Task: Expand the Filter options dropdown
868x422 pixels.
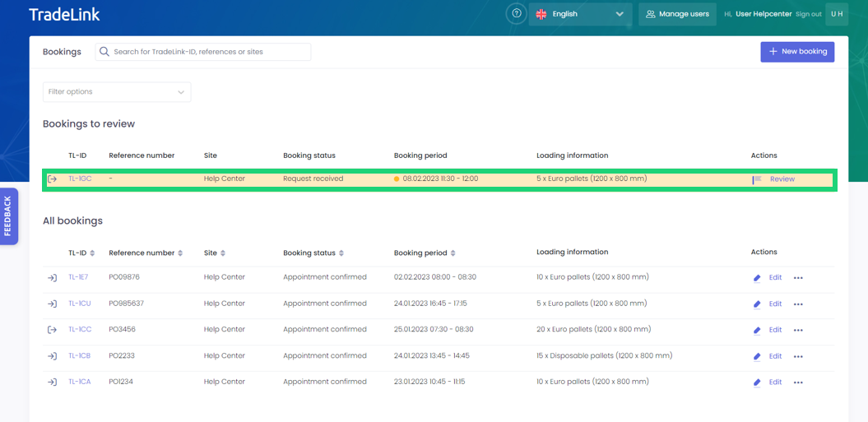Action: [x=117, y=92]
